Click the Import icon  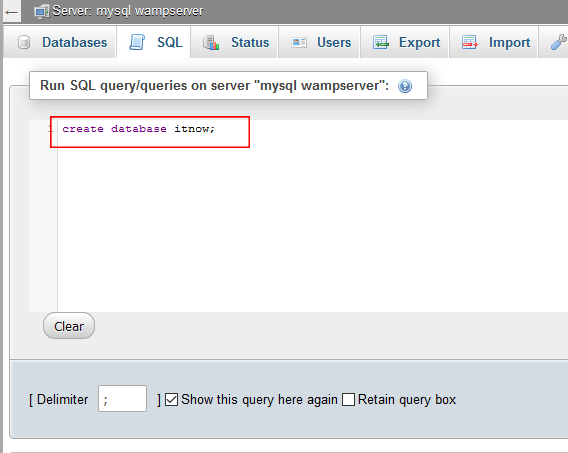[x=470, y=42]
